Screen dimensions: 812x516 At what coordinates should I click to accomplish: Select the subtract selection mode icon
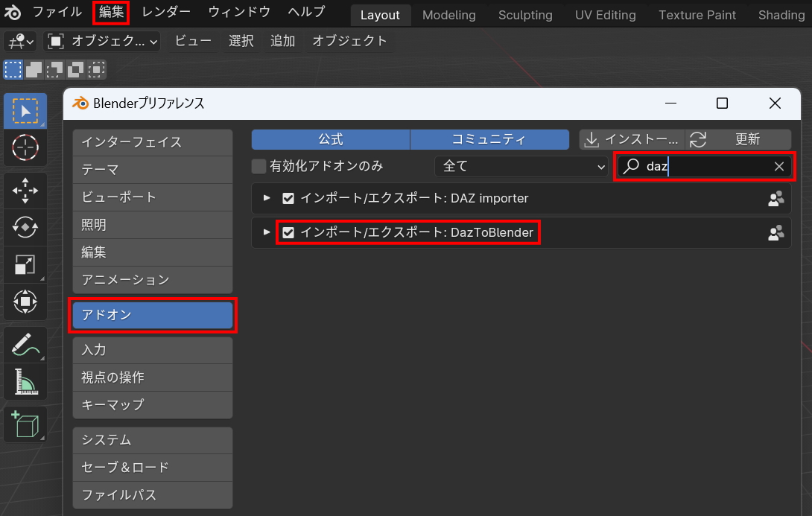[x=54, y=69]
